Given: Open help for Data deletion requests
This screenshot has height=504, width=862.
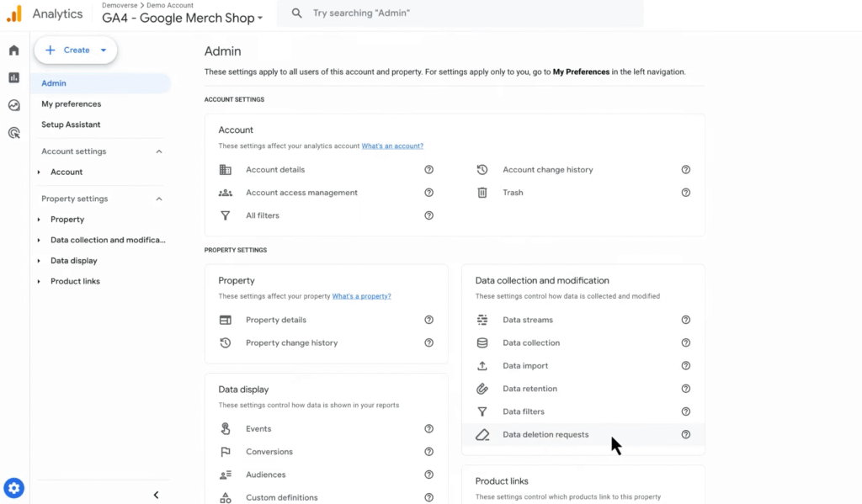Looking at the screenshot, I should (685, 435).
